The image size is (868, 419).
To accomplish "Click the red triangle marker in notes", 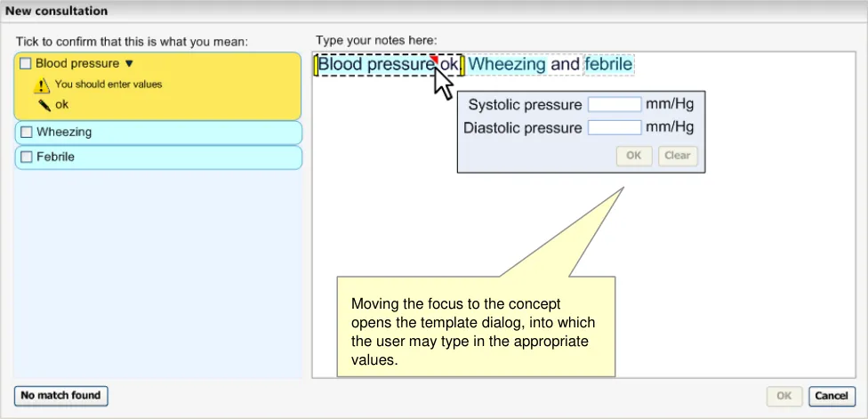I will tap(434, 60).
